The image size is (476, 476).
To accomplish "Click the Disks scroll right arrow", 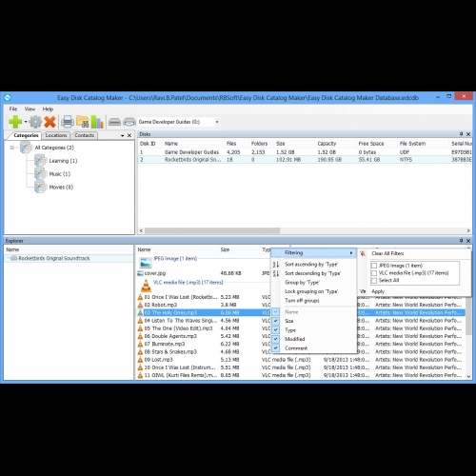I will 468,230.
